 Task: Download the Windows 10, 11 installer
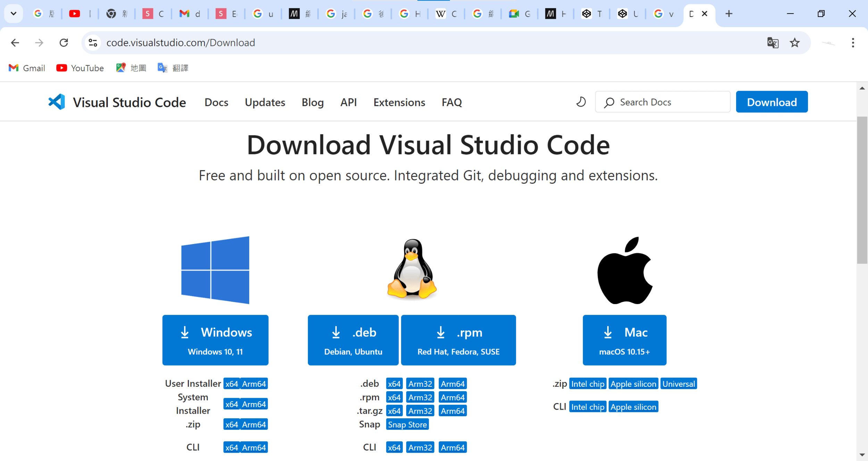[215, 340]
